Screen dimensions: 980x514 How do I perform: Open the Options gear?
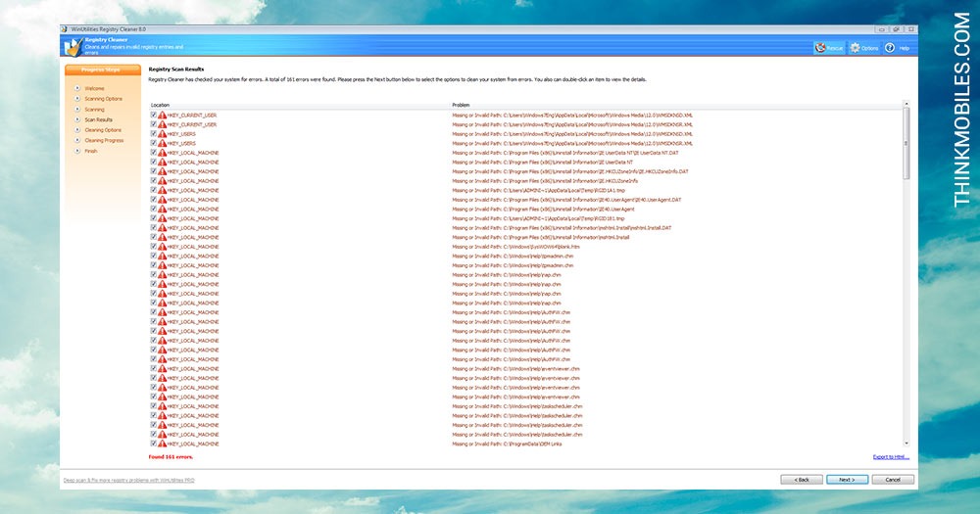(864, 47)
